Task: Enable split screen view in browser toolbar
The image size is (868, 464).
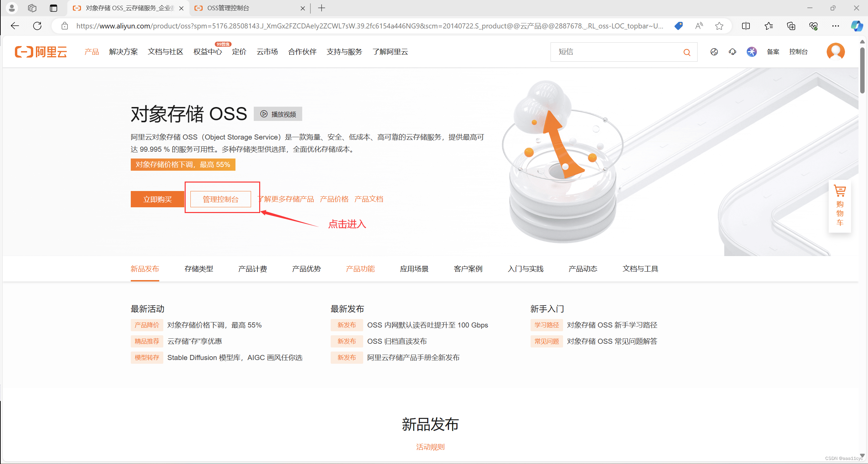Action: point(746,26)
